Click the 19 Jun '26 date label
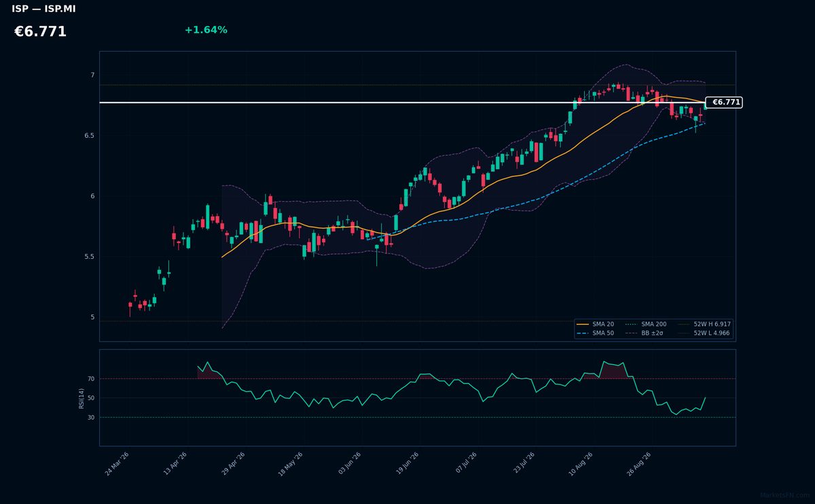Screen dimensions: 815x504 (407, 465)
